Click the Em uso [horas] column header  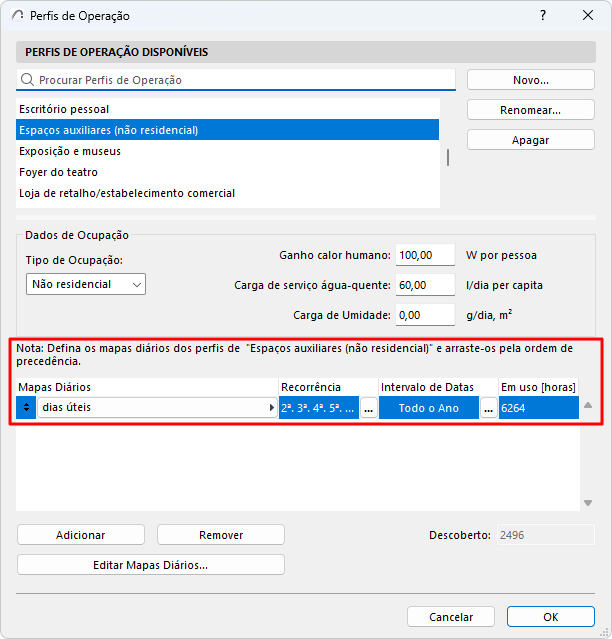coord(539,387)
